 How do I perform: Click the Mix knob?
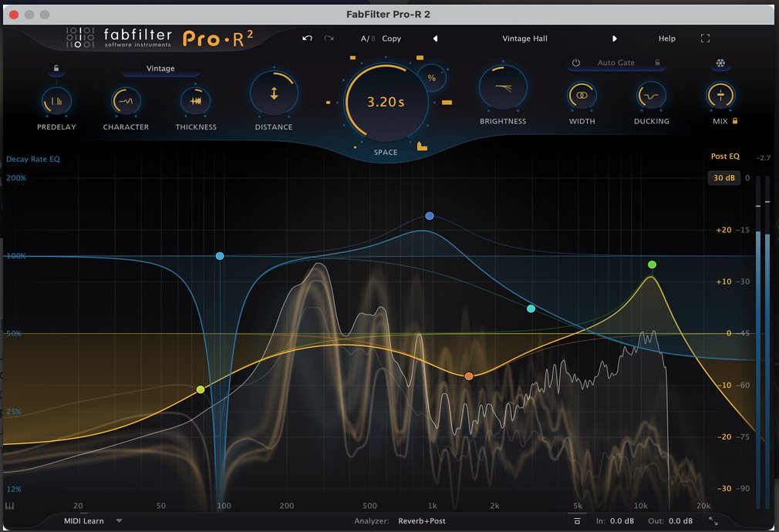click(x=720, y=96)
